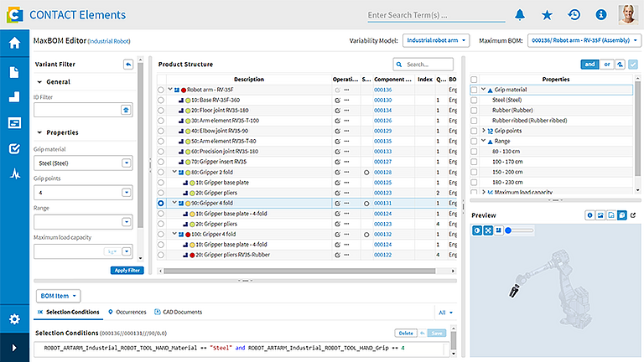Select radio for 10: Base RV-35F-360
This screenshot has height=362, width=644.
point(161,101)
